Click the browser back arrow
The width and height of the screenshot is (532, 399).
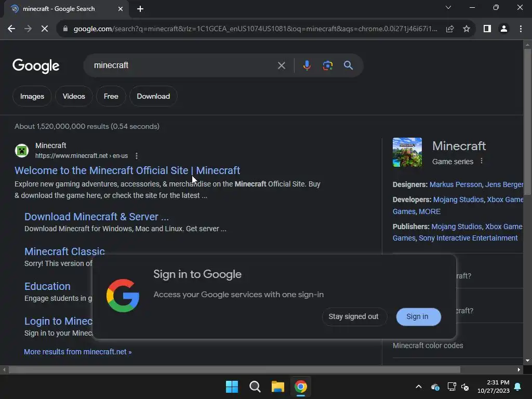click(11, 29)
